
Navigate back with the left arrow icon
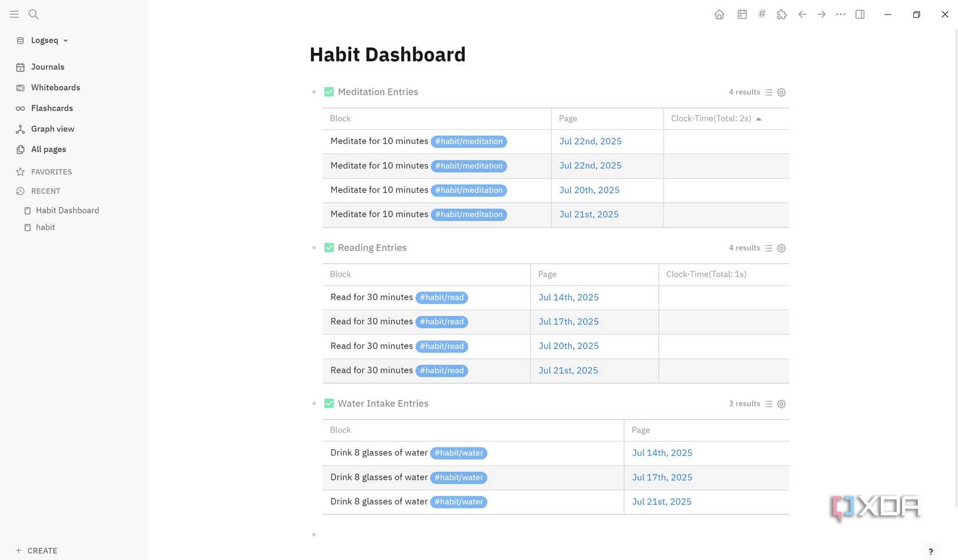pyautogui.click(x=802, y=14)
